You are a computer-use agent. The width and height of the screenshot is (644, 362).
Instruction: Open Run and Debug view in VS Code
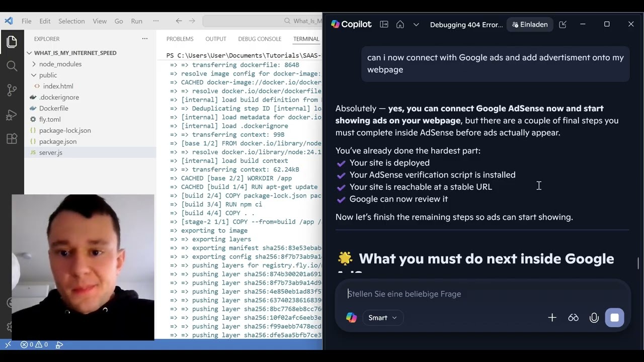click(12, 115)
